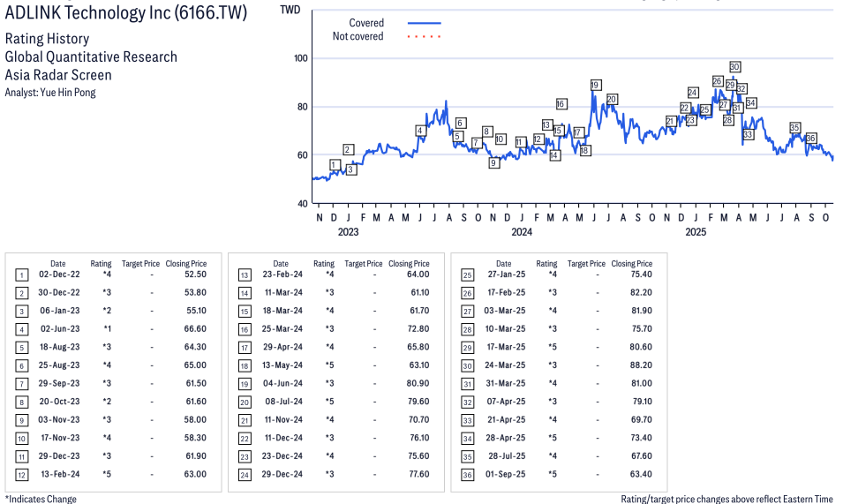Click chart marker 2 on the graph
Screen dimensions: 843x504
(x=349, y=149)
